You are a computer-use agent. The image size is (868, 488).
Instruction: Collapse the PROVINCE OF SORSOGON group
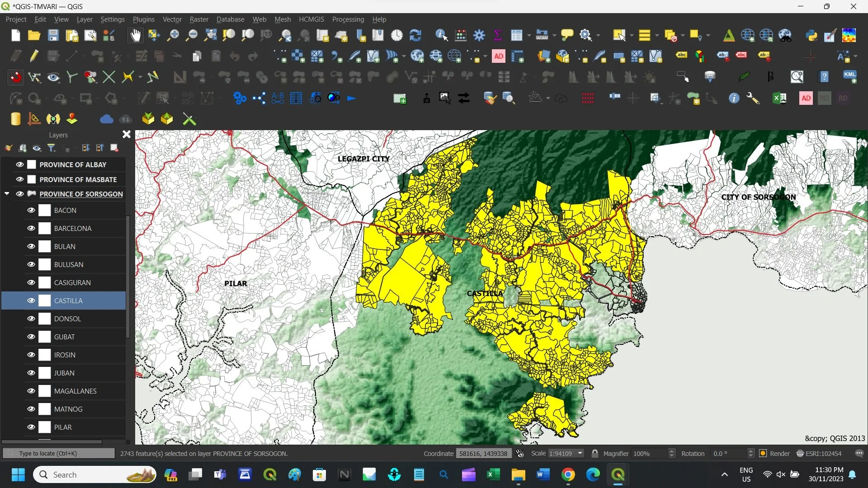click(x=7, y=194)
